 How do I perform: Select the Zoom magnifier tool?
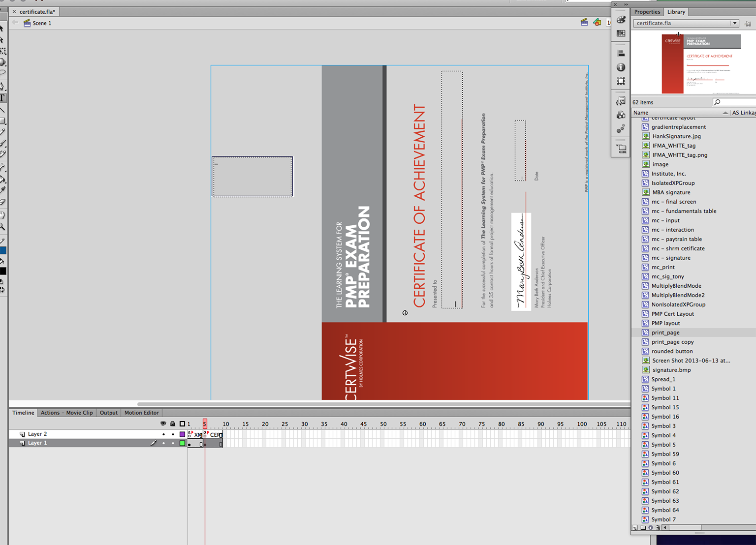(x=2, y=227)
